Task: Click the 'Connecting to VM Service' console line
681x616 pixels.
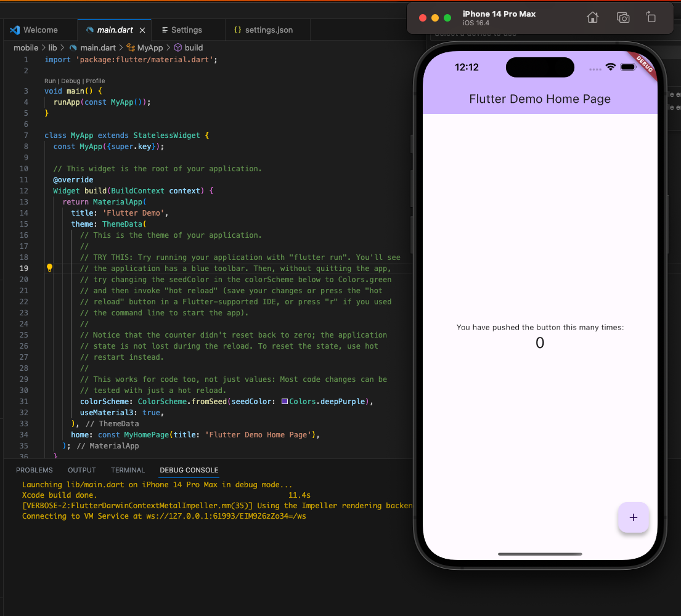Action: click(x=164, y=516)
